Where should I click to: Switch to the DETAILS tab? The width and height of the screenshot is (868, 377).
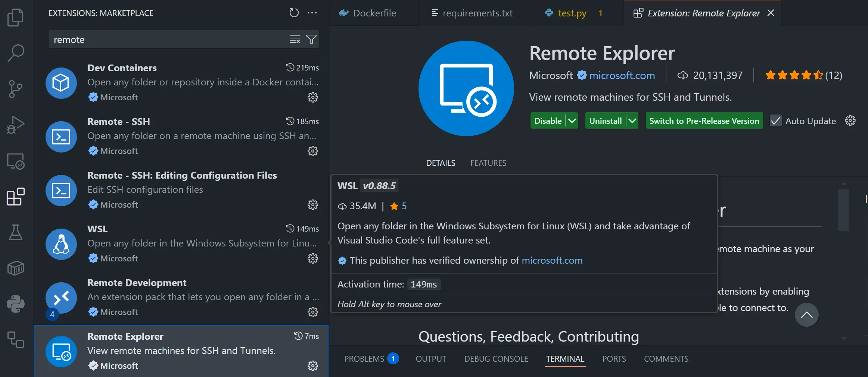pyautogui.click(x=441, y=163)
